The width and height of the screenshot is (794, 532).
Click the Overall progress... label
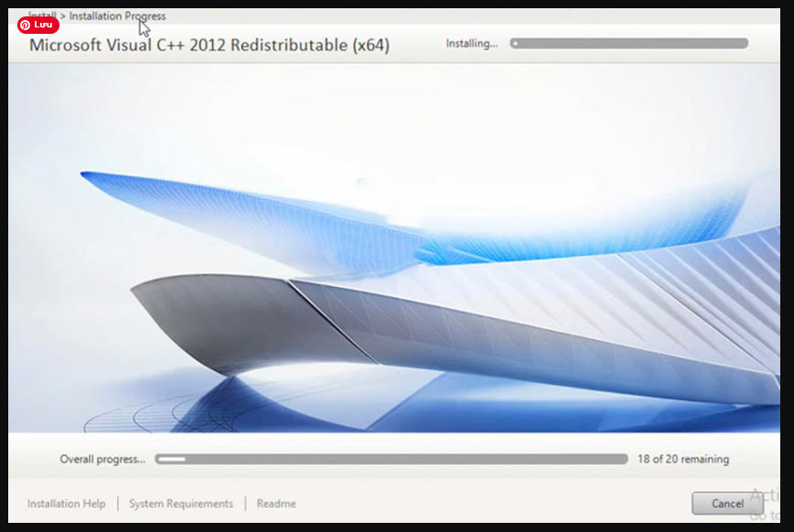point(102,460)
